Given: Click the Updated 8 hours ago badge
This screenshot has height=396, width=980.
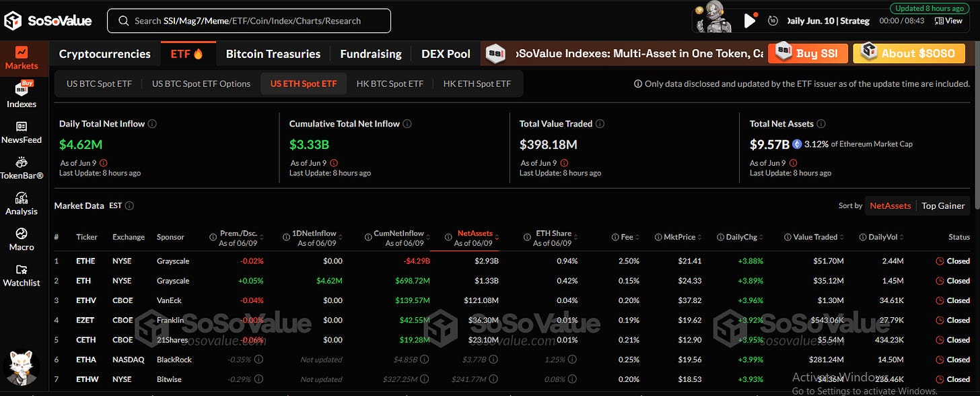Looking at the screenshot, I should coord(930,8).
